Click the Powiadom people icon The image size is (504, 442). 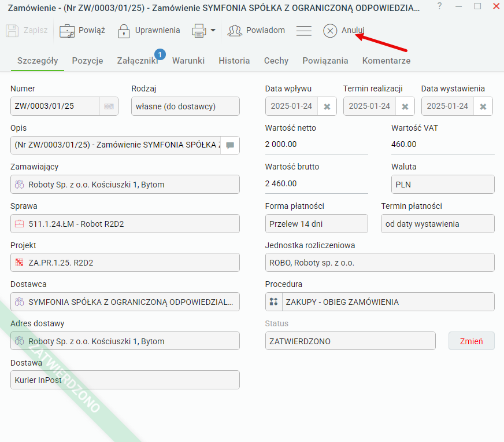pos(235,31)
